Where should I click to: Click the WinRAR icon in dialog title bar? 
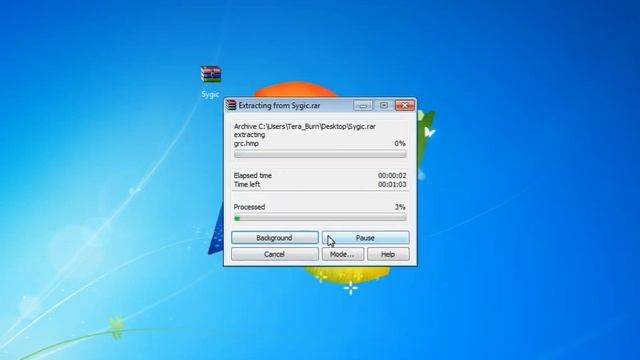coord(231,105)
